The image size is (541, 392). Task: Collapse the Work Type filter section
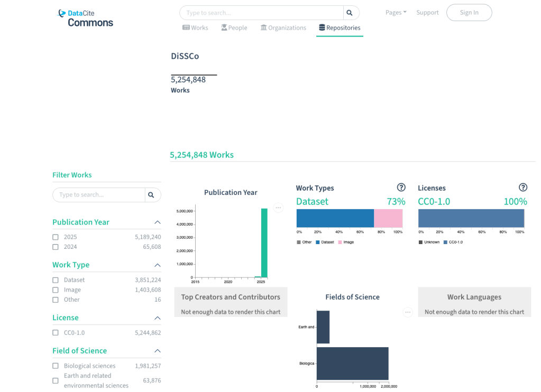tap(157, 265)
